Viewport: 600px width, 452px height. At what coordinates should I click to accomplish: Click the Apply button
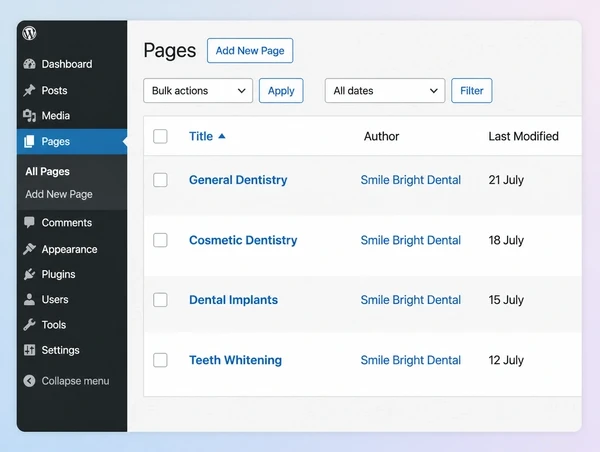coord(281,91)
